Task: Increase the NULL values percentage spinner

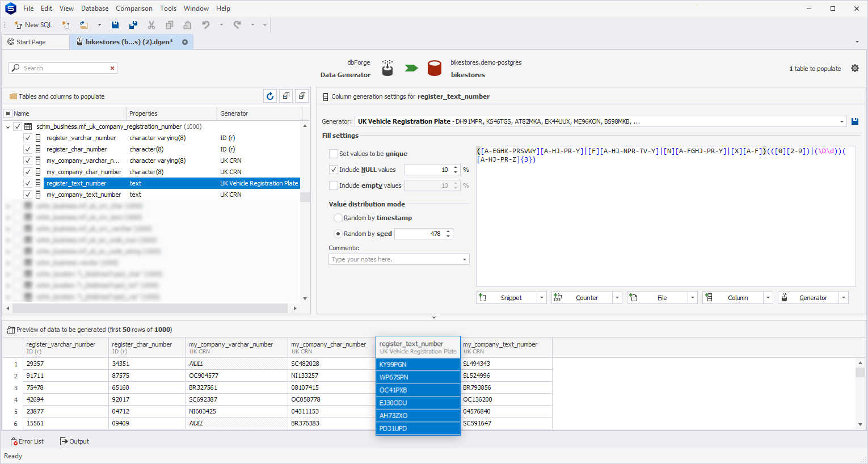Action: click(x=456, y=167)
